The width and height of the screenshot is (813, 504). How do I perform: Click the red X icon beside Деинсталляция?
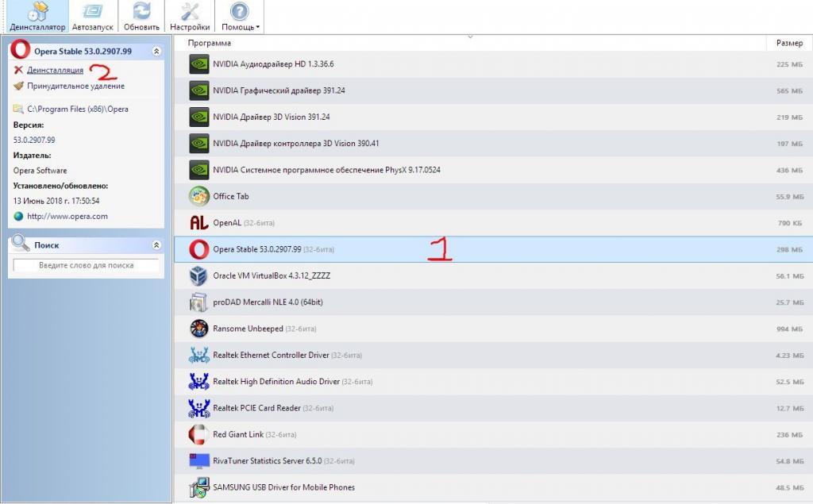point(19,70)
